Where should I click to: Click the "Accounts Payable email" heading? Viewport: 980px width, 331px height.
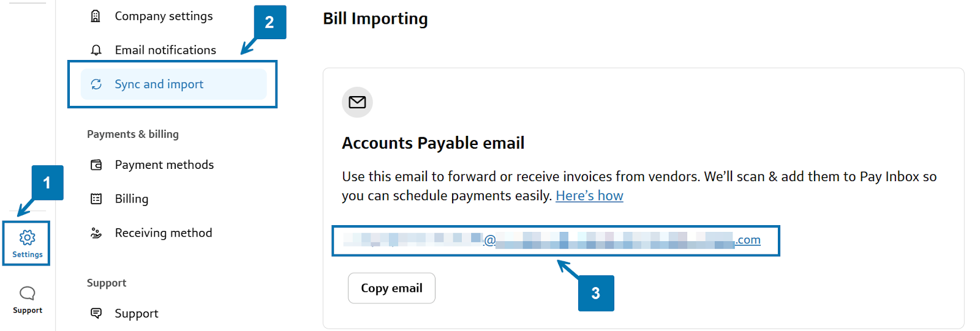[433, 143]
